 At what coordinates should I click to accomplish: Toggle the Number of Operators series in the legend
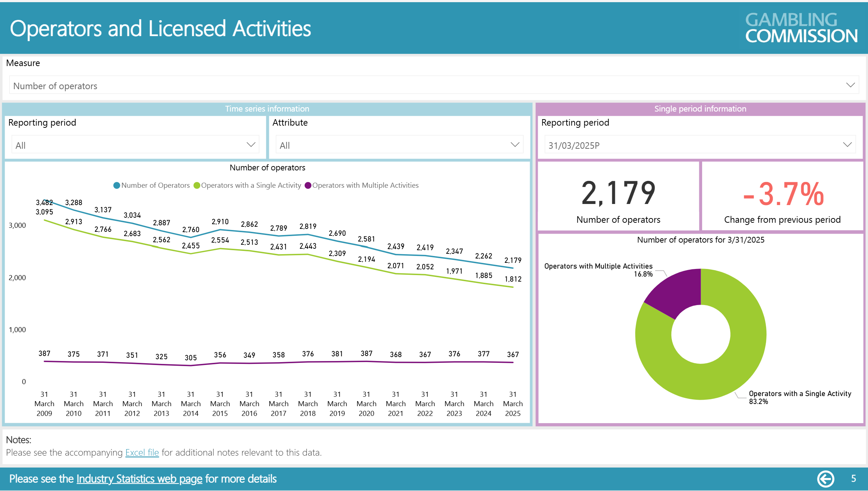coord(155,185)
